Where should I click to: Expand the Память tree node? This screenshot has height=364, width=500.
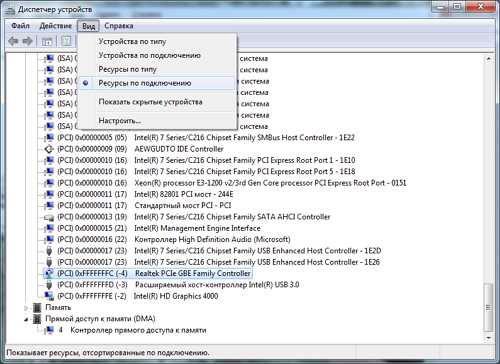(26, 308)
